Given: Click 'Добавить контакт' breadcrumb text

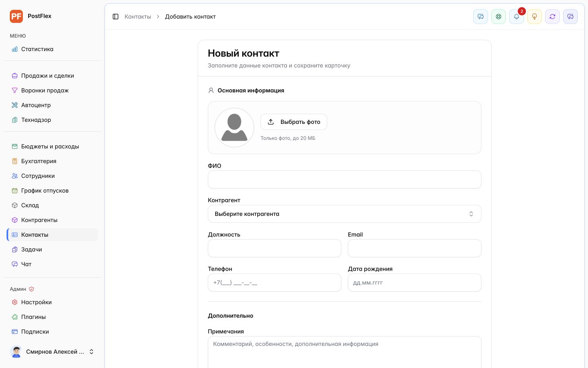Looking at the screenshot, I should 190,17.
